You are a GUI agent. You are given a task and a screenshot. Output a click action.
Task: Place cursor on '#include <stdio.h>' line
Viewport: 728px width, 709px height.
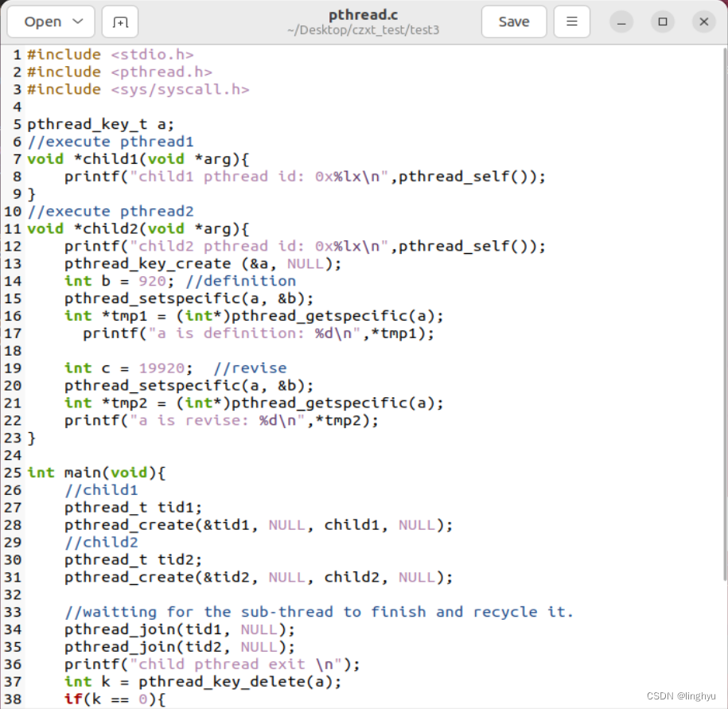click(111, 55)
